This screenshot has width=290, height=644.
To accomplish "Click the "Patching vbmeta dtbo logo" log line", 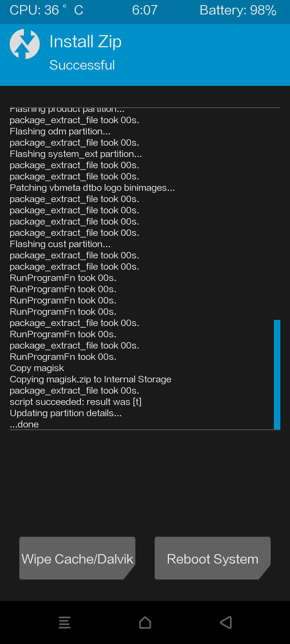I will 92,188.
